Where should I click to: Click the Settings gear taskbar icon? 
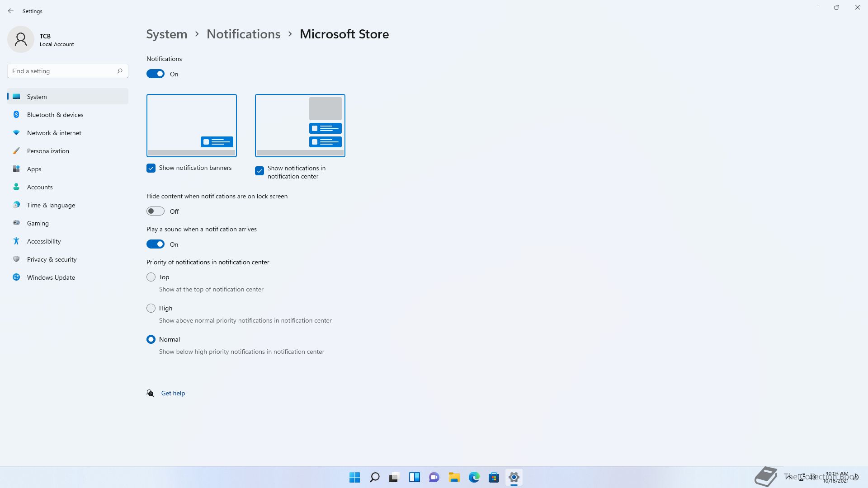pyautogui.click(x=514, y=477)
